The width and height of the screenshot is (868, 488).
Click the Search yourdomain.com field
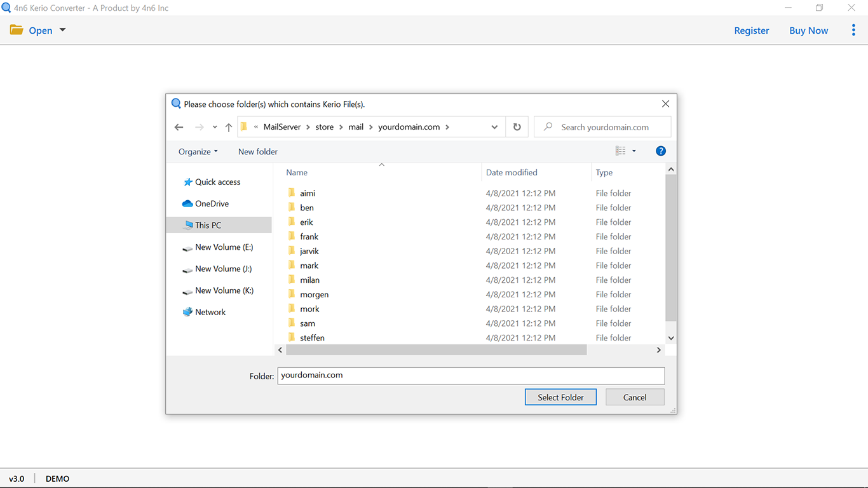pos(602,127)
